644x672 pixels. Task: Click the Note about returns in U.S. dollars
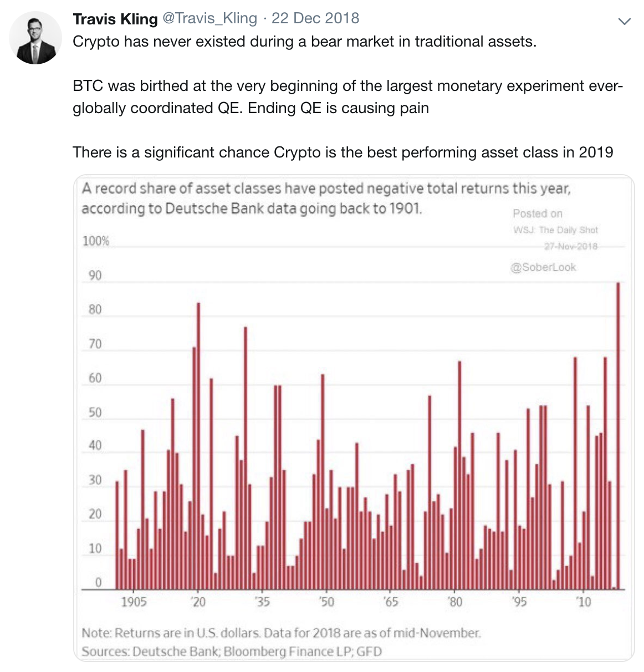[x=281, y=633]
